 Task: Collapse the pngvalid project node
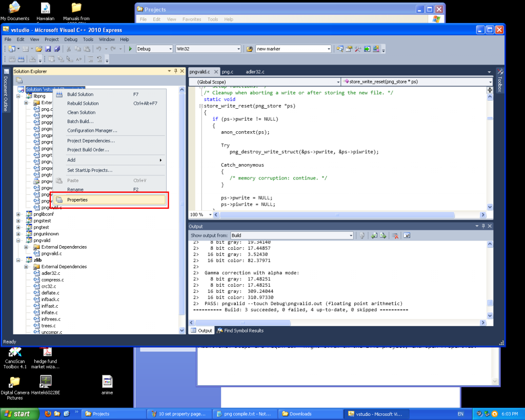coord(18,241)
